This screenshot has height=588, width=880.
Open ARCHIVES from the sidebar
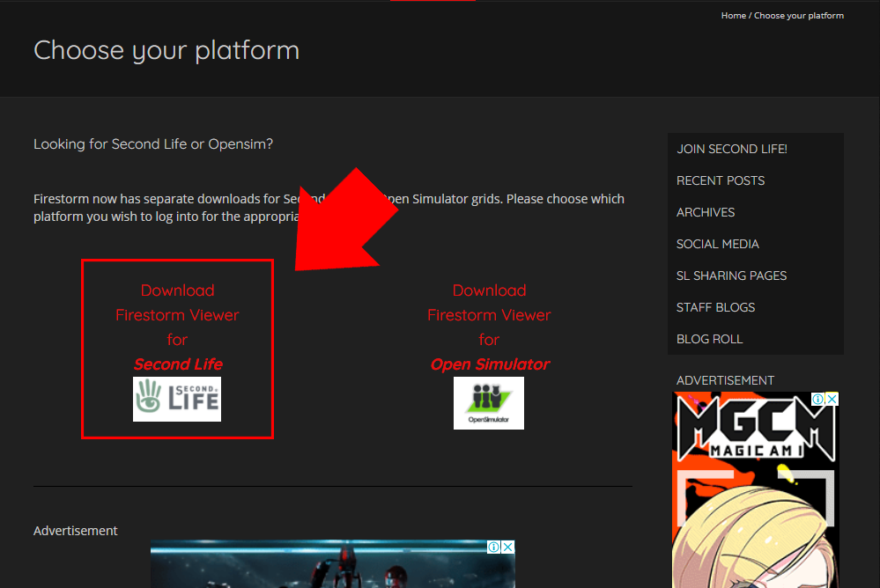coord(705,212)
